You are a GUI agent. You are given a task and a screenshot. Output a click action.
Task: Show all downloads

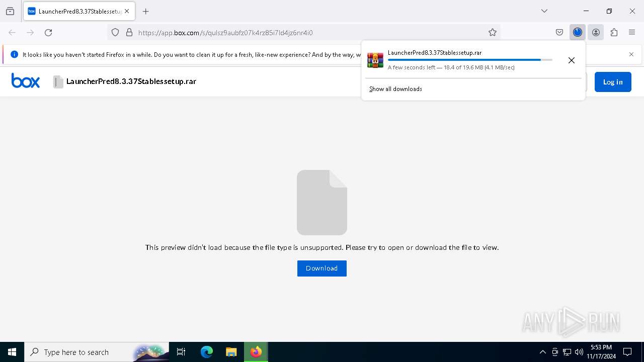tap(395, 89)
